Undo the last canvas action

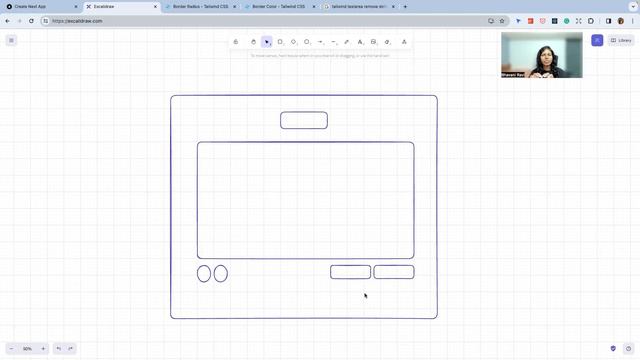59,349
